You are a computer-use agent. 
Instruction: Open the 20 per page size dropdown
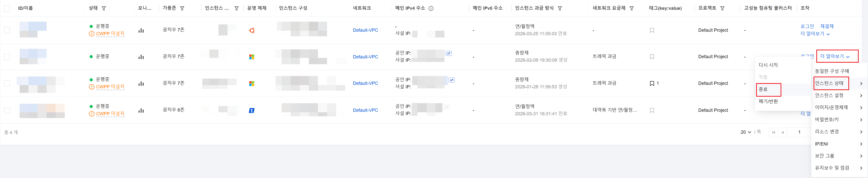(746, 133)
